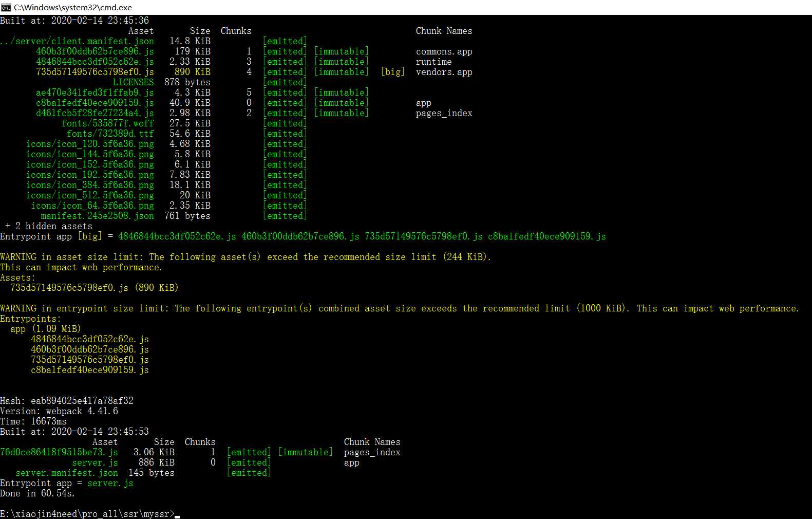
Task: Click 'Version: webpack 4.41.6' line
Action: (59, 411)
